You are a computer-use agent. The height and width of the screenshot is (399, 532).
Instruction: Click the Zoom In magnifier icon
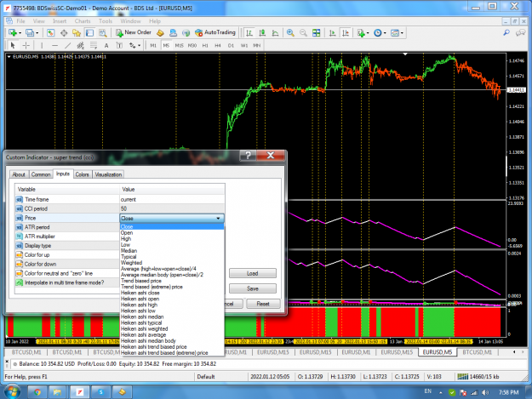tap(290, 33)
